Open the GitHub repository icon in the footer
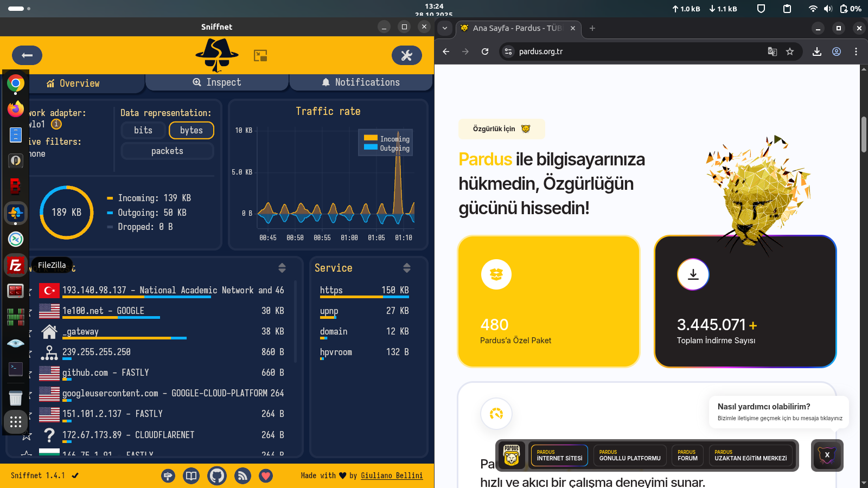 (x=217, y=476)
